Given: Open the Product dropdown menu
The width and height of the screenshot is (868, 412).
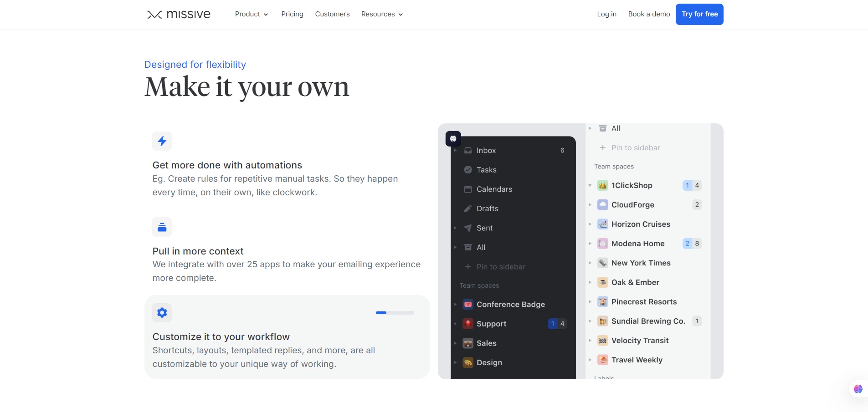Looking at the screenshot, I should tap(251, 14).
